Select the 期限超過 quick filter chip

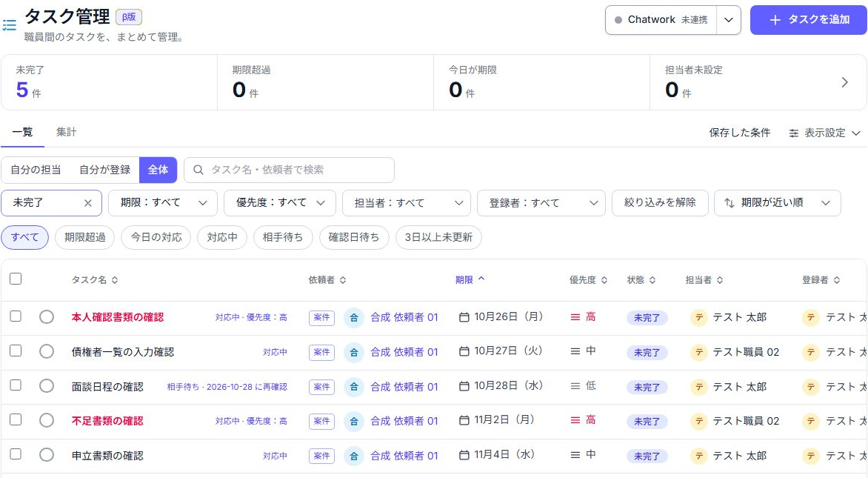click(84, 238)
